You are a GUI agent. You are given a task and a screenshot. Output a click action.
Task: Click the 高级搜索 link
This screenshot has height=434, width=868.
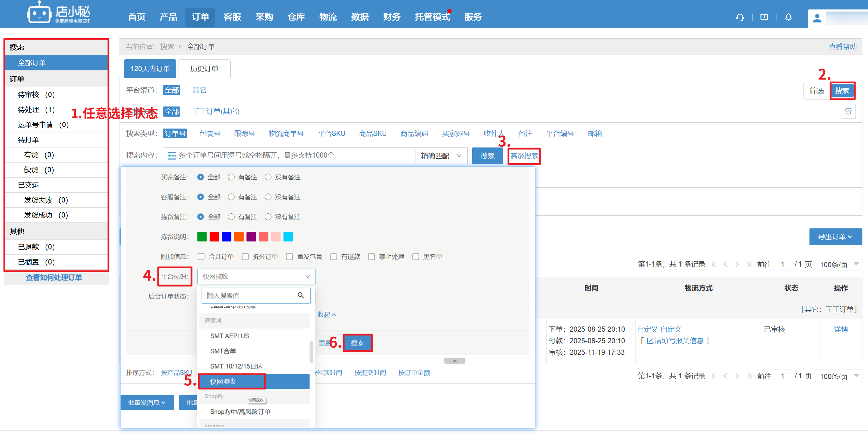(x=524, y=156)
